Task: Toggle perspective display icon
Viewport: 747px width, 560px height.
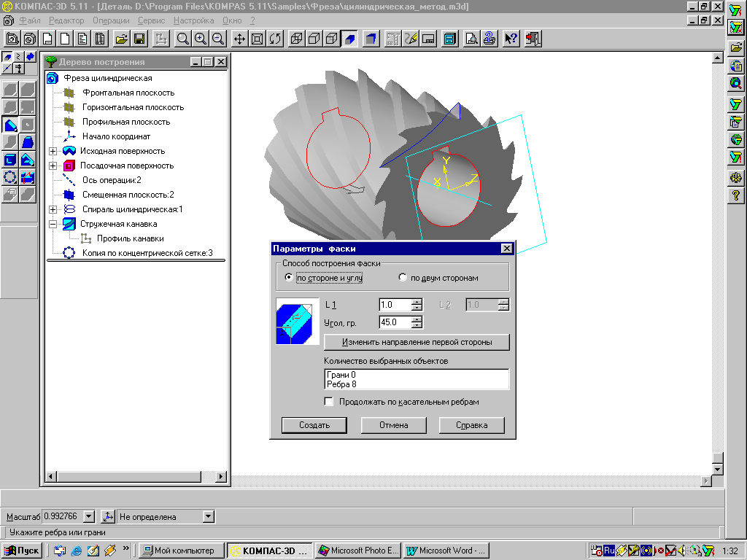Action: (371, 39)
